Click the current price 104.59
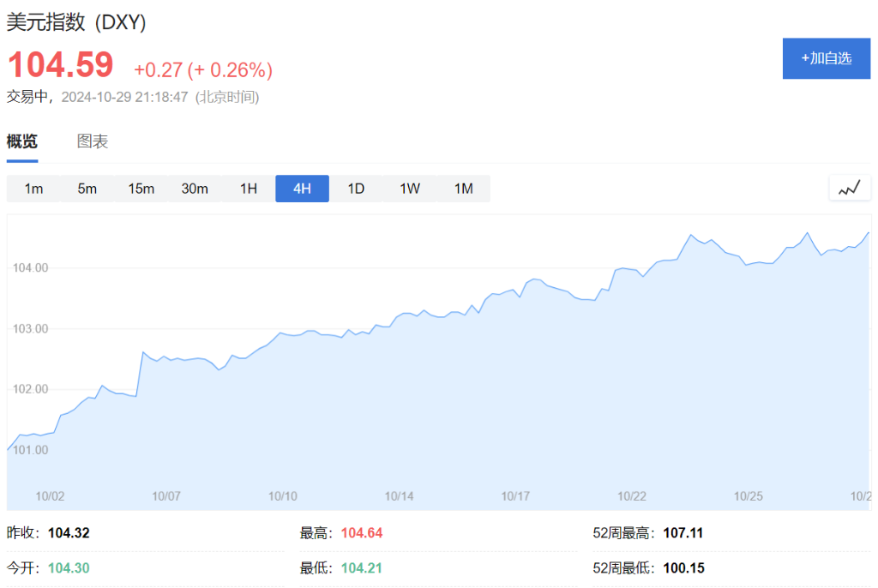878x588 pixels. pyautogui.click(x=61, y=64)
